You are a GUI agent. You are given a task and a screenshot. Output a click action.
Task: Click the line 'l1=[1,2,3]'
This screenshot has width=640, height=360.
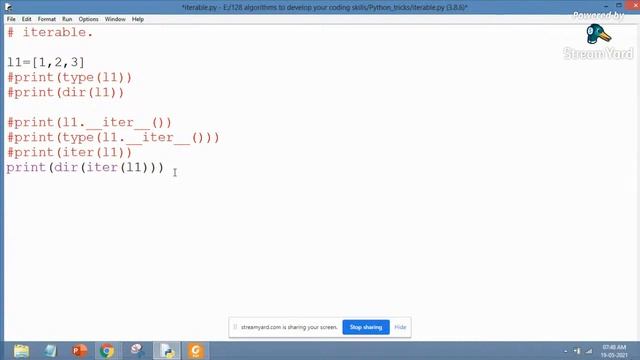pyautogui.click(x=46, y=62)
